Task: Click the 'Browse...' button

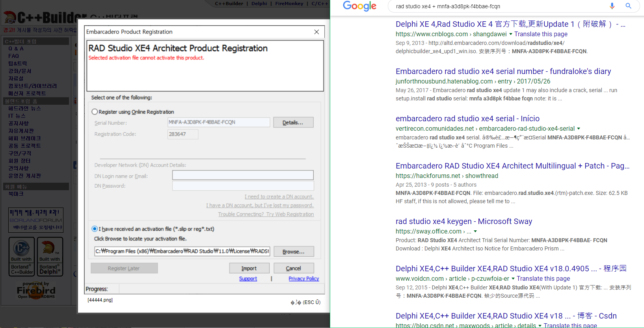Action: [x=293, y=252]
